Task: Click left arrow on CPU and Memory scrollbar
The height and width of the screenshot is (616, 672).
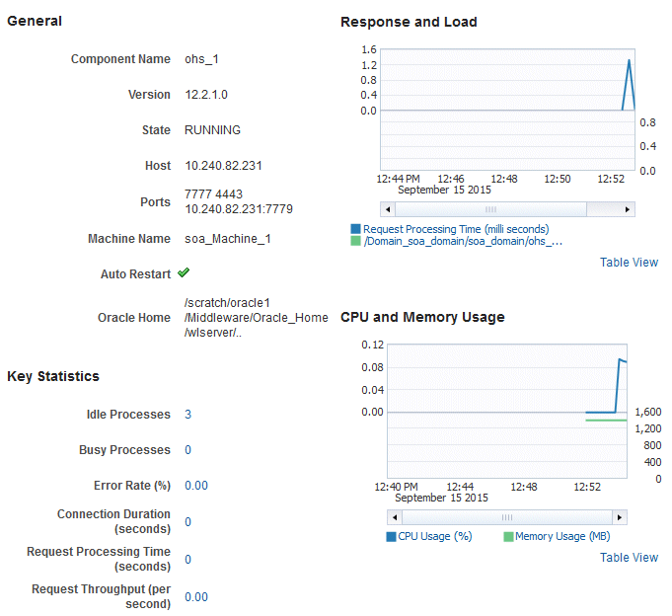Action: [395, 517]
